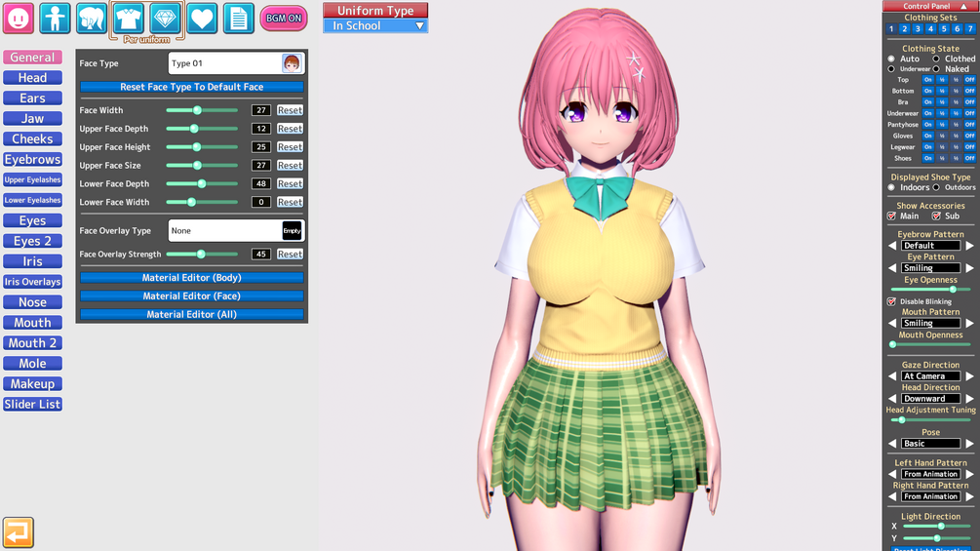Open the Face Overlay Type Empty thumbnail
980x551 pixels.
click(292, 230)
